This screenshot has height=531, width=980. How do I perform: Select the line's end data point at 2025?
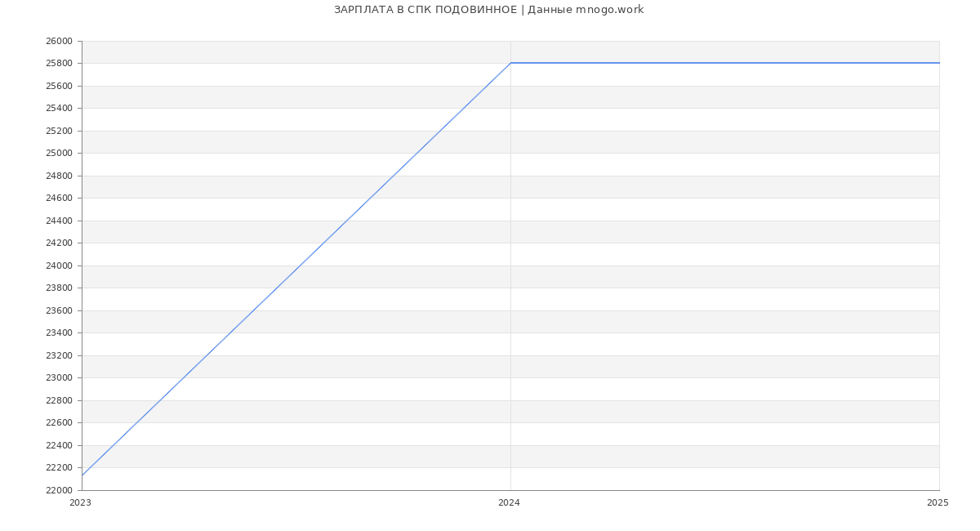(x=938, y=63)
